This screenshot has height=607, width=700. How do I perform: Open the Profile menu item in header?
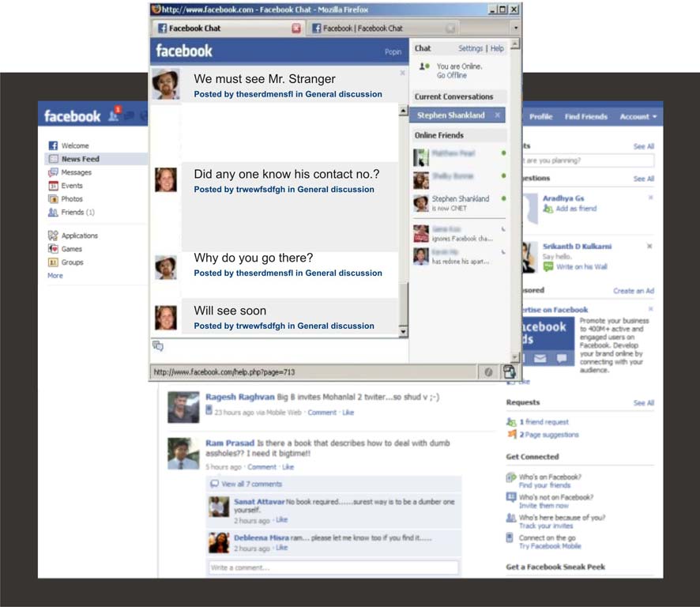click(x=540, y=116)
